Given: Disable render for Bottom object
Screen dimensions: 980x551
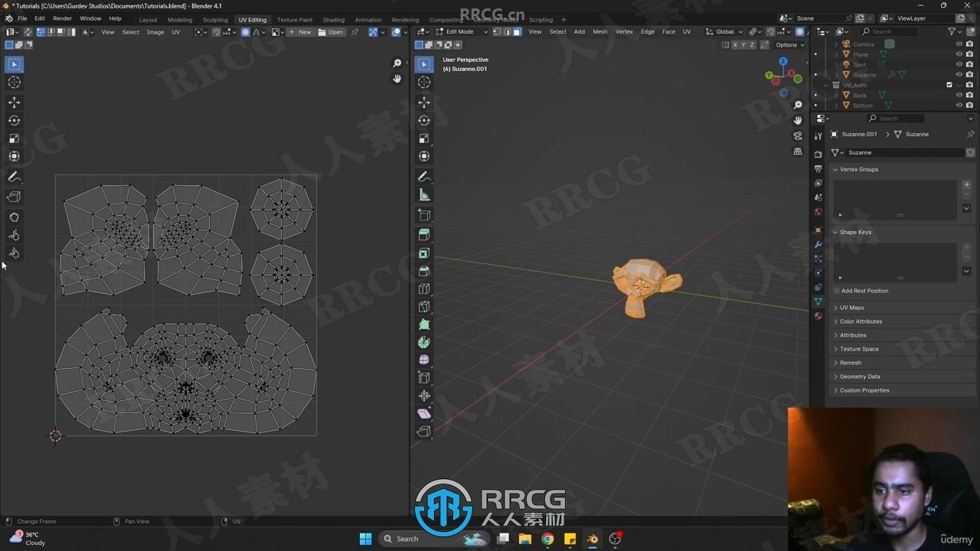Looking at the screenshot, I should coord(969,105).
